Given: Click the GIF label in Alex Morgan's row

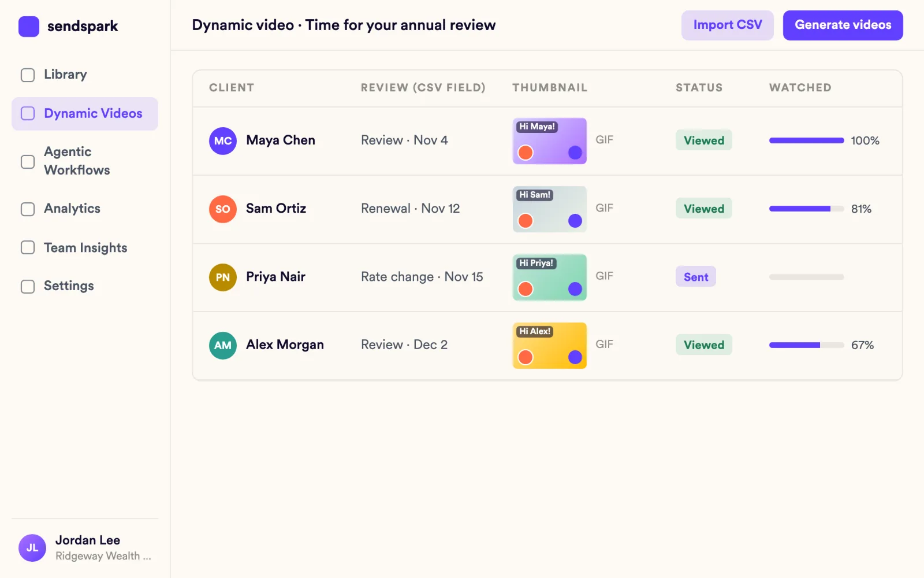Looking at the screenshot, I should coord(605,344).
